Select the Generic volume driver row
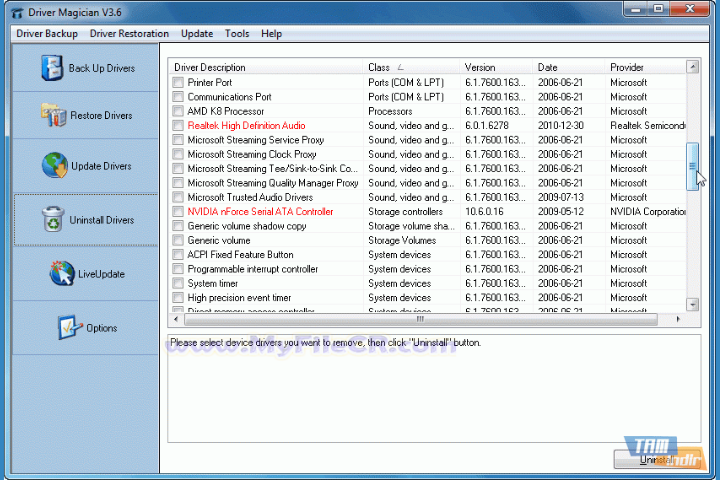This screenshot has width=720, height=480. (428, 240)
